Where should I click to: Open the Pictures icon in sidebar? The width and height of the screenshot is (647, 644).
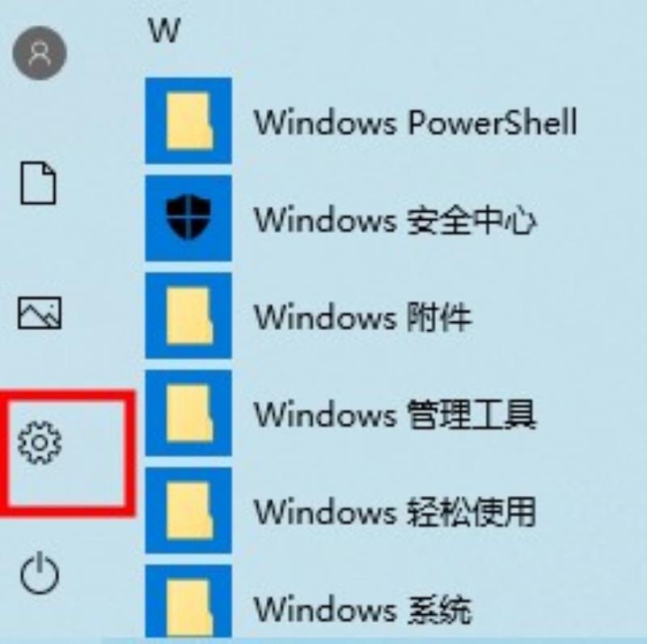click(40, 313)
